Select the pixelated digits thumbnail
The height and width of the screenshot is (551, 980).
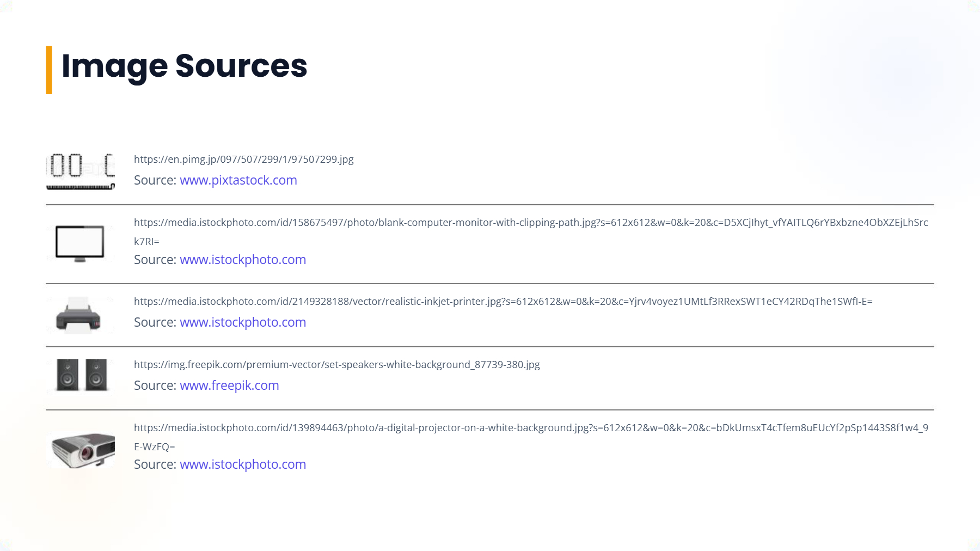tap(80, 172)
